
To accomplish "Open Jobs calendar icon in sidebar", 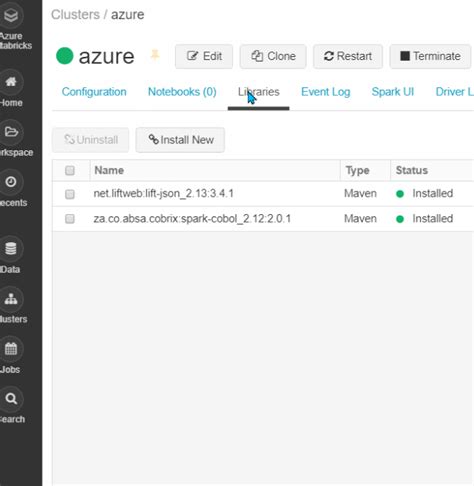I will (11, 349).
